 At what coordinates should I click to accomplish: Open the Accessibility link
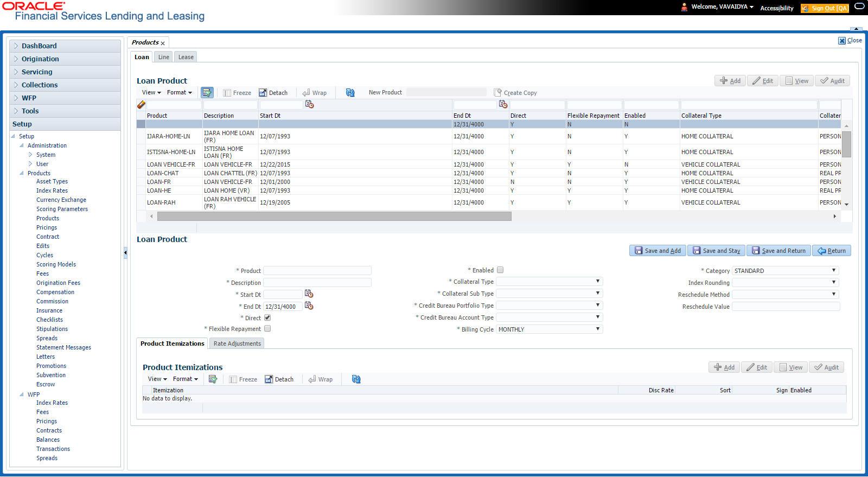(x=777, y=8)
